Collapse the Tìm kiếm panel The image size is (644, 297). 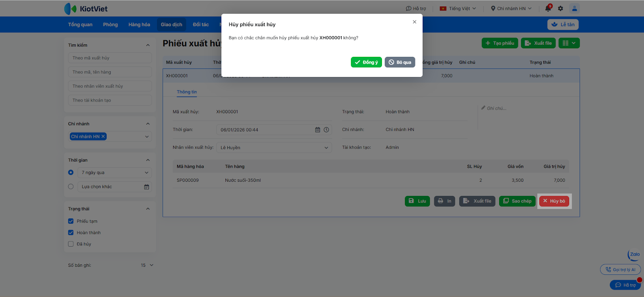[x=148, y=45]
